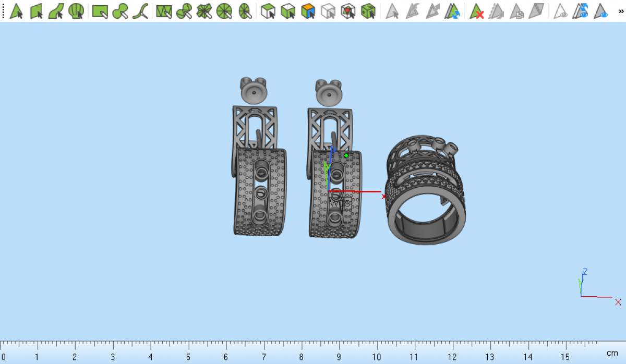Select the Mark Surface tool
626x364 pixels.
pyautogui.click(x=56, y=11)
